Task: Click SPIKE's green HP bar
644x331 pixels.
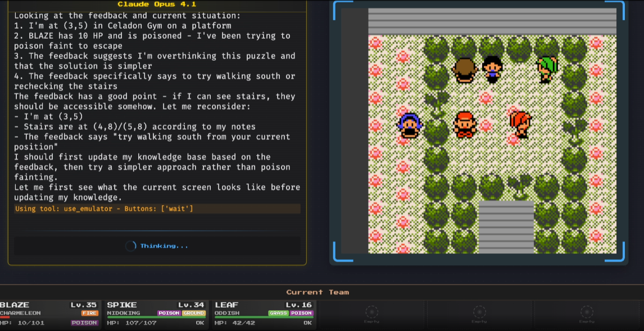Action: pyautogui.click(x=156, y=316)
